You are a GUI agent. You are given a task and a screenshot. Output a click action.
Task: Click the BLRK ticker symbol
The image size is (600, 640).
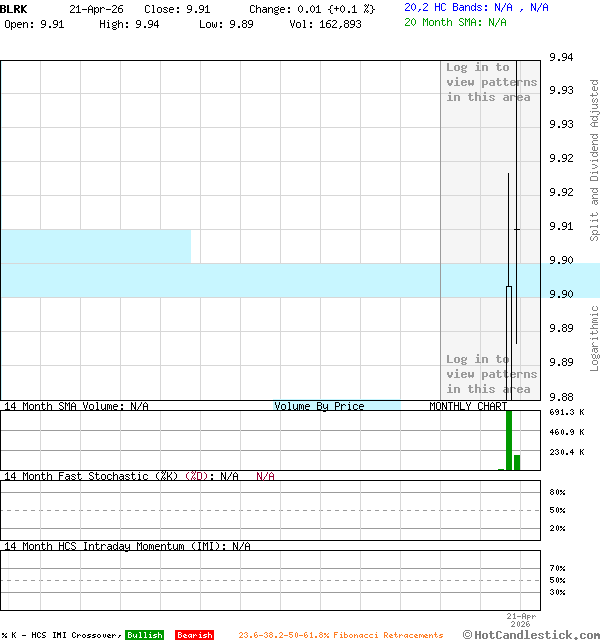click(15, 8)
